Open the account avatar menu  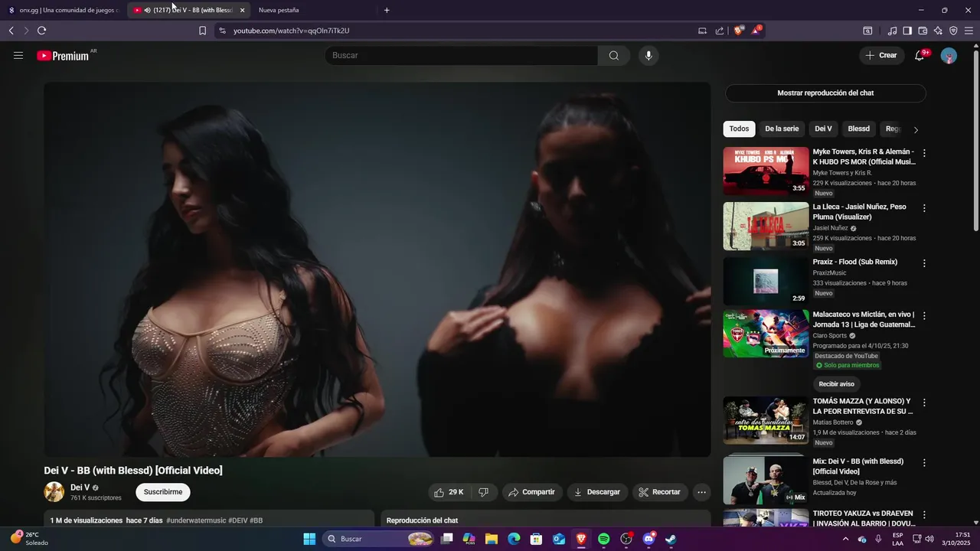pos(949,55)
